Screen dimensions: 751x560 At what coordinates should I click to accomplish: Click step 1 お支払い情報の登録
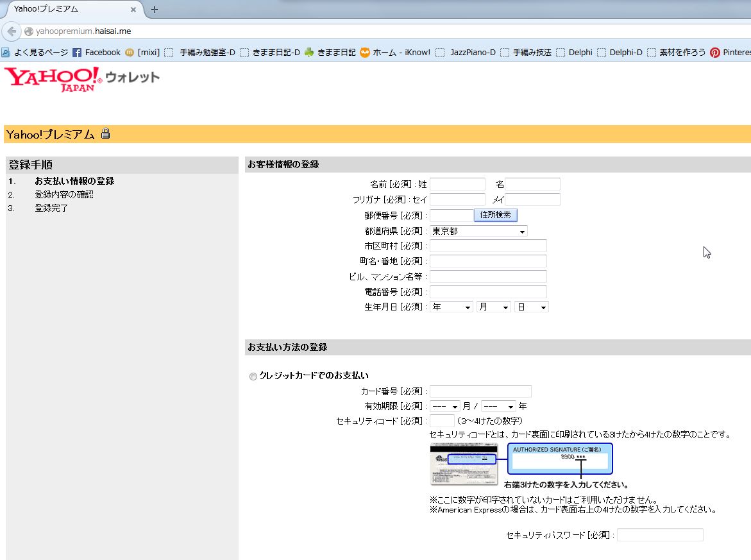pyautogui.click(x=74, y=181)
